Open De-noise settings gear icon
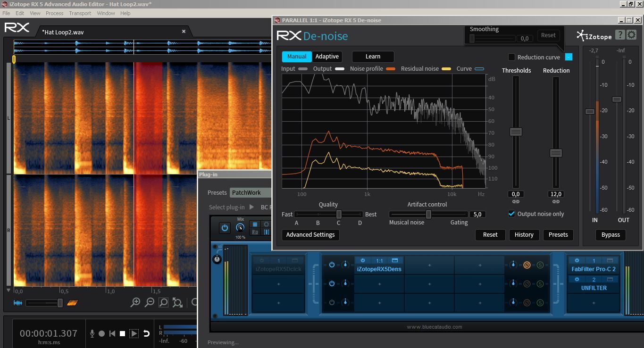The height and width of the screenshot is (348, 644). [x=632, y=35]
